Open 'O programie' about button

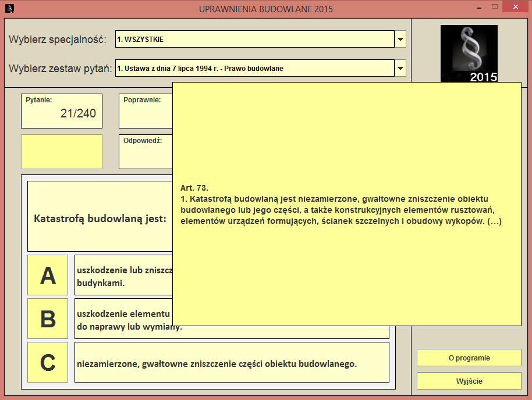click(x=469, y=358)
